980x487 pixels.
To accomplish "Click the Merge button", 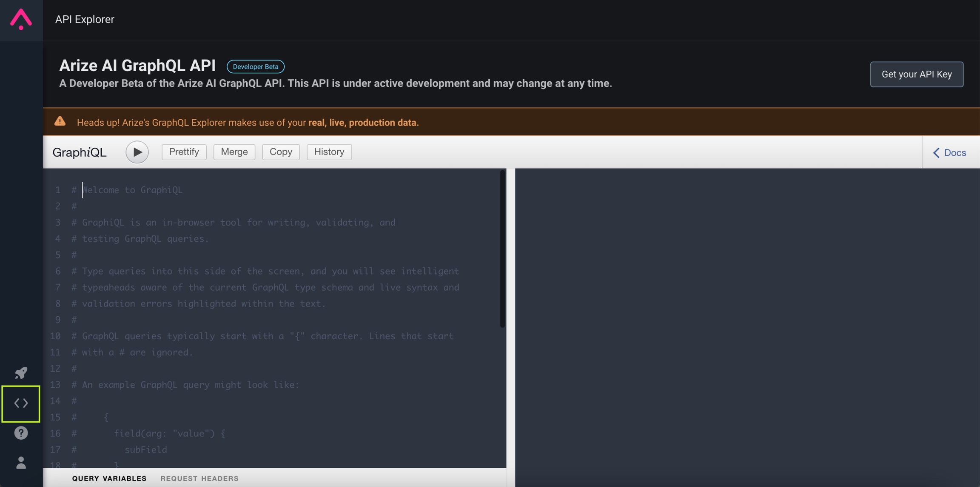I will [234, 152].
